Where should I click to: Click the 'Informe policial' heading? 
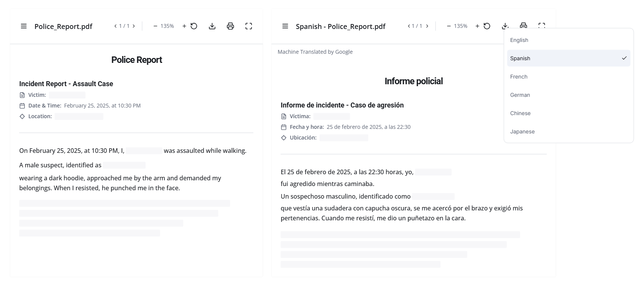tap(414, 81)
